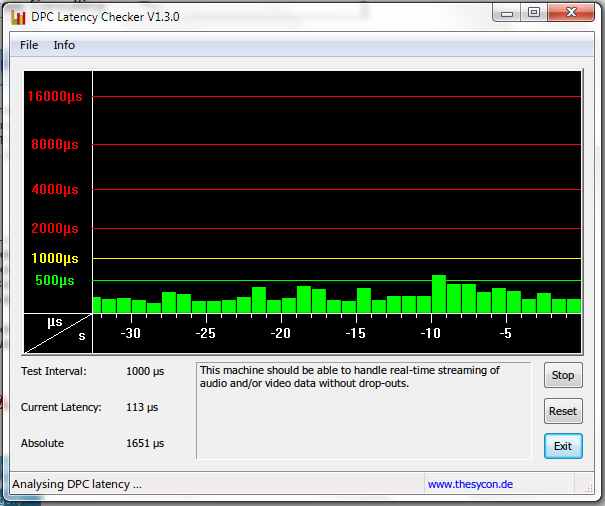The width and height of the screenshot is (605, 506).
Task: Click the window resize grip in status bar
Action: 588,488
